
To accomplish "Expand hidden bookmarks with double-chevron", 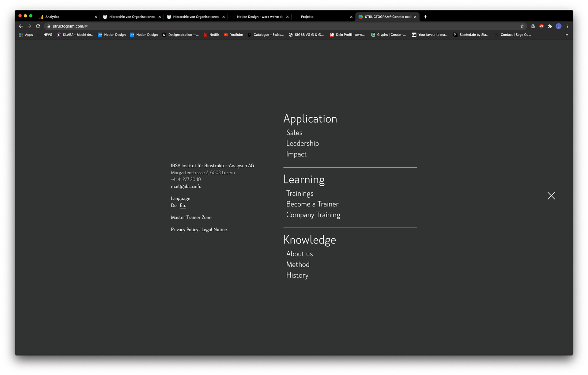I will tap(567, 35).
